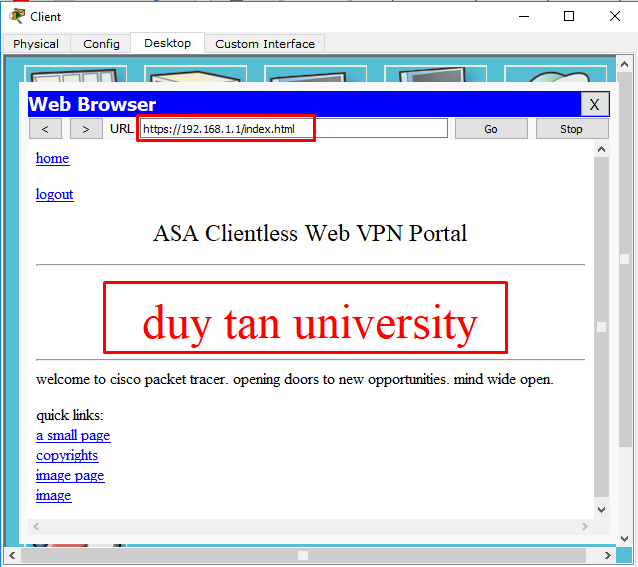638x567 pixels.
Task: Switch to the Physical tab
Action: (x=36, y=44)
